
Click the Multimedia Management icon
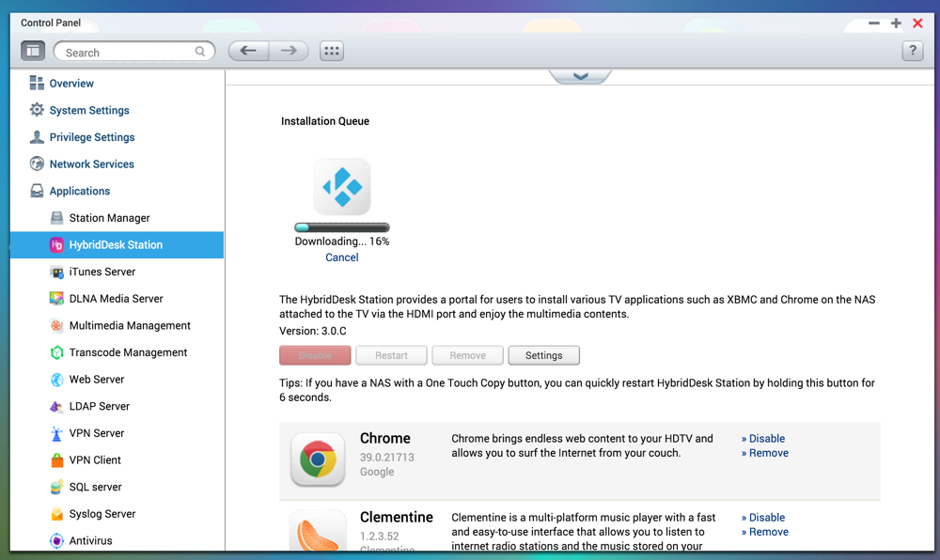coord(56,325)
